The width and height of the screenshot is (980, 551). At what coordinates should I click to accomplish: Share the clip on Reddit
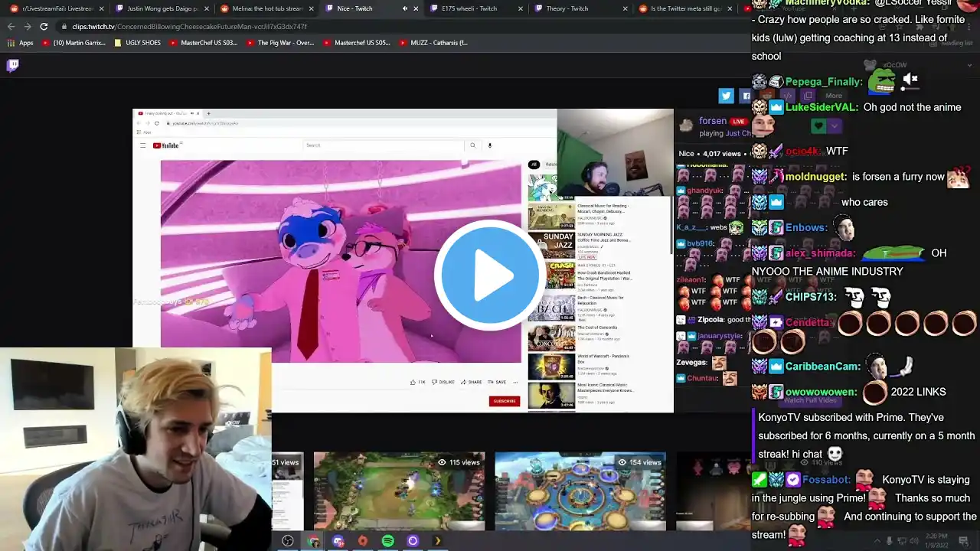pos(767,96)
